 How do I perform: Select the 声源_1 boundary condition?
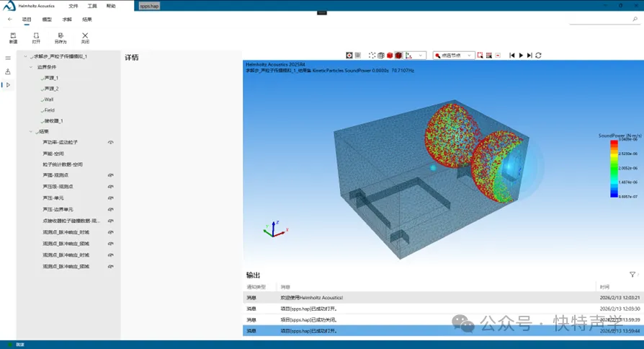click(x=51, y=78)
